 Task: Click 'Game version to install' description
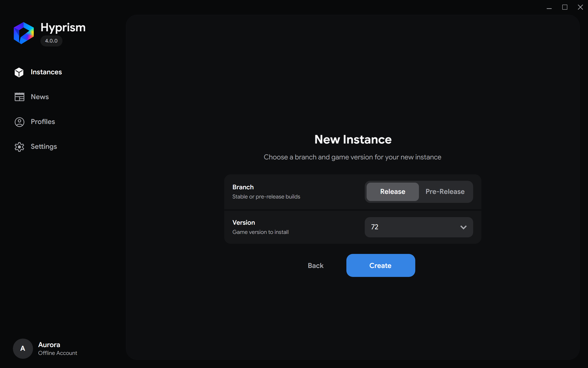pyautogui.click(x=260, y=232)
